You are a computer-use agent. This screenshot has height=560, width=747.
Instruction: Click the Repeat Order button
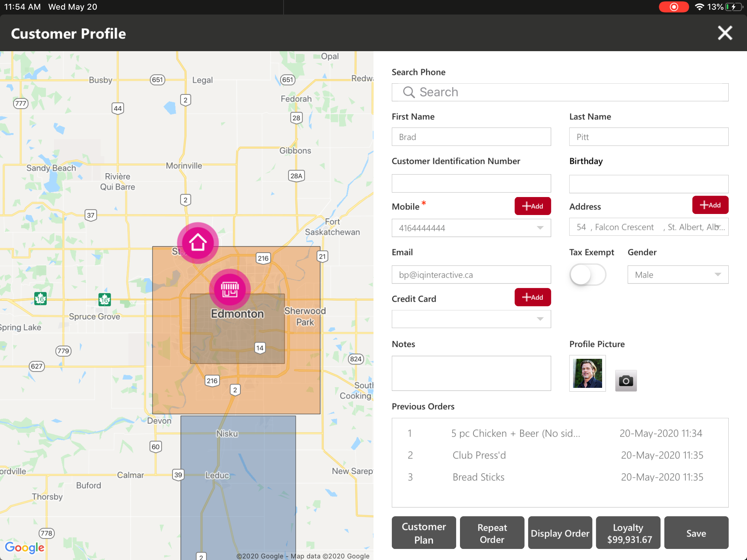click(492, 533)
